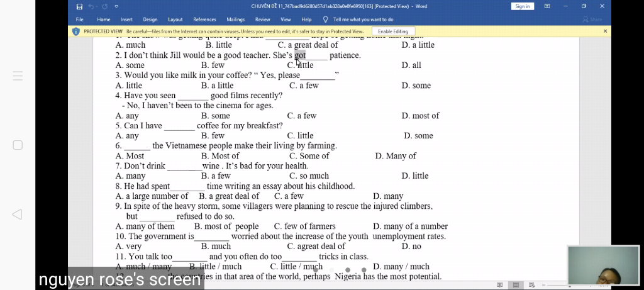Click the Sign in button

tap(523, 6)
